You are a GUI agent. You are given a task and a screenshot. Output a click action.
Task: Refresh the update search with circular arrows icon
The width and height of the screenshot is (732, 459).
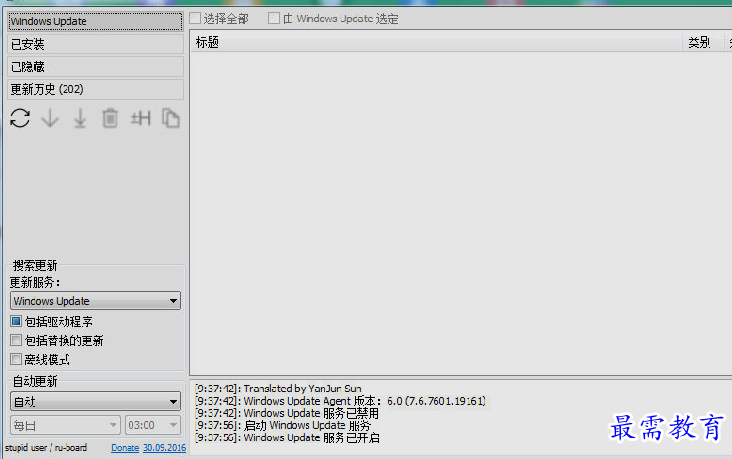(x=20, y=118)
